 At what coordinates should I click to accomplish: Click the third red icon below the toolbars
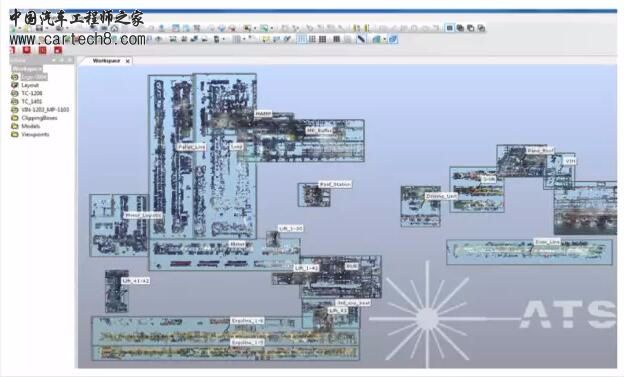point(43,50)
